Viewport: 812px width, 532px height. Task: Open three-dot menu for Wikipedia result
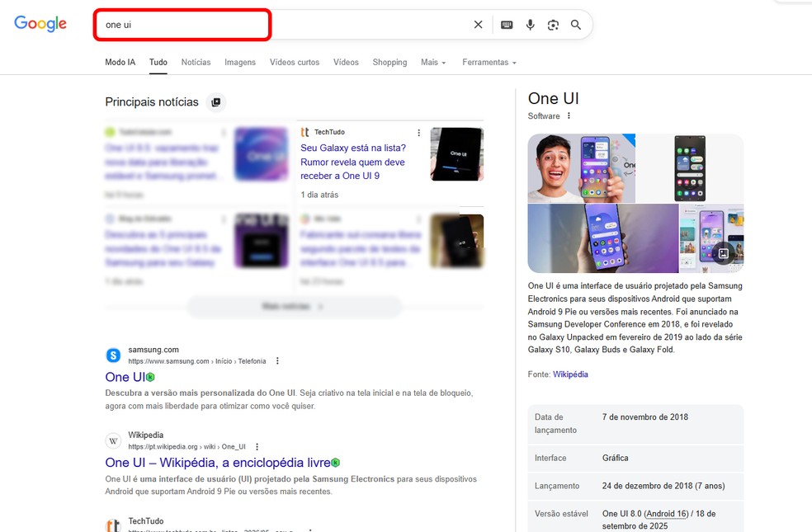(257, 446)
